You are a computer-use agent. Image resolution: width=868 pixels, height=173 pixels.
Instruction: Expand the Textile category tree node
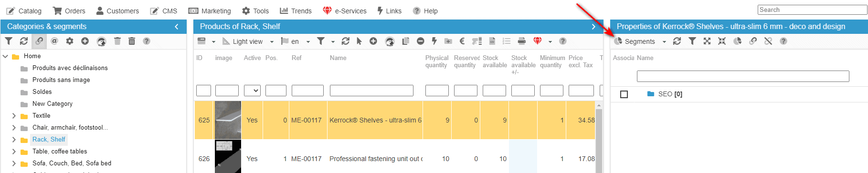coord(14,116)
